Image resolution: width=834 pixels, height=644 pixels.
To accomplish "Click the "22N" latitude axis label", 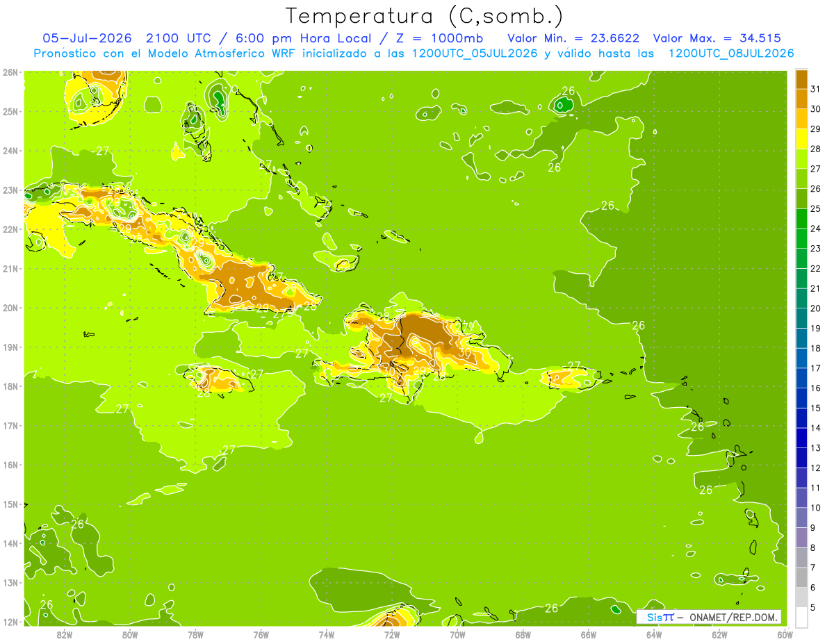I will point(10,229).
